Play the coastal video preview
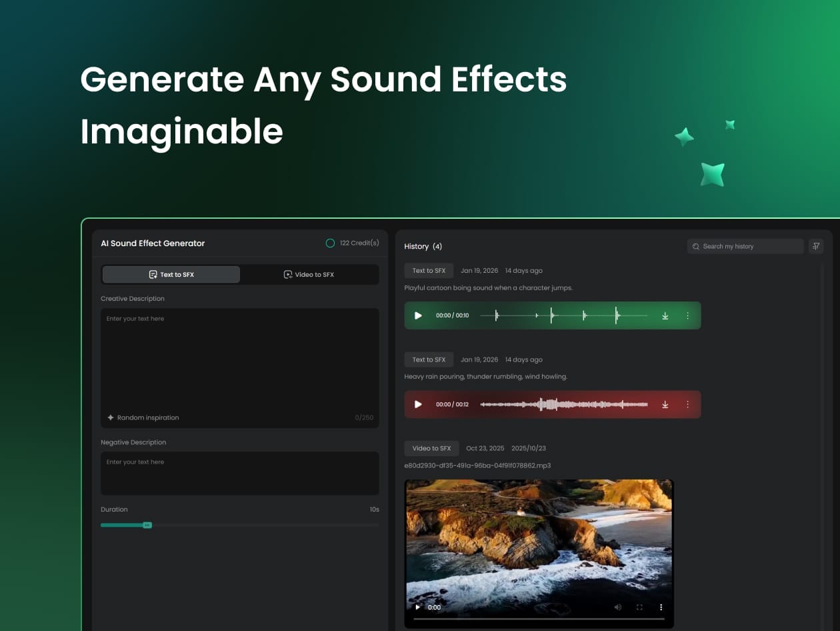 click(x=418, y=607)
